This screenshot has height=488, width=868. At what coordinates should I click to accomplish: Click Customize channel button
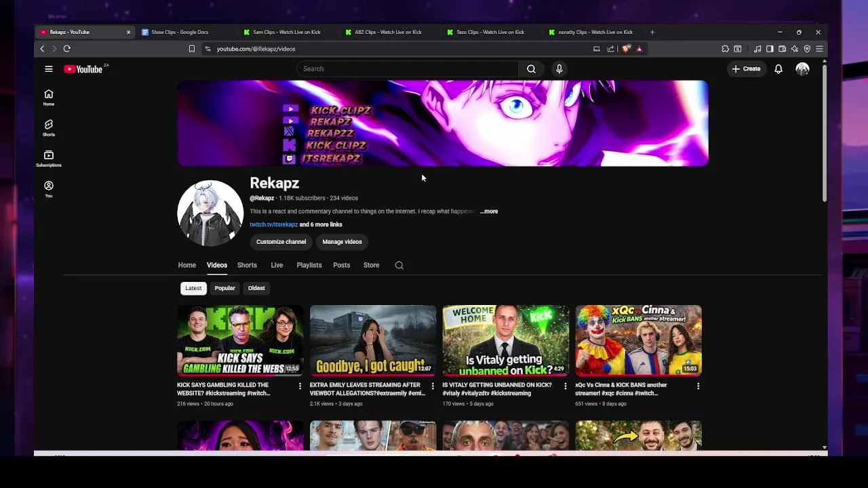281,242
